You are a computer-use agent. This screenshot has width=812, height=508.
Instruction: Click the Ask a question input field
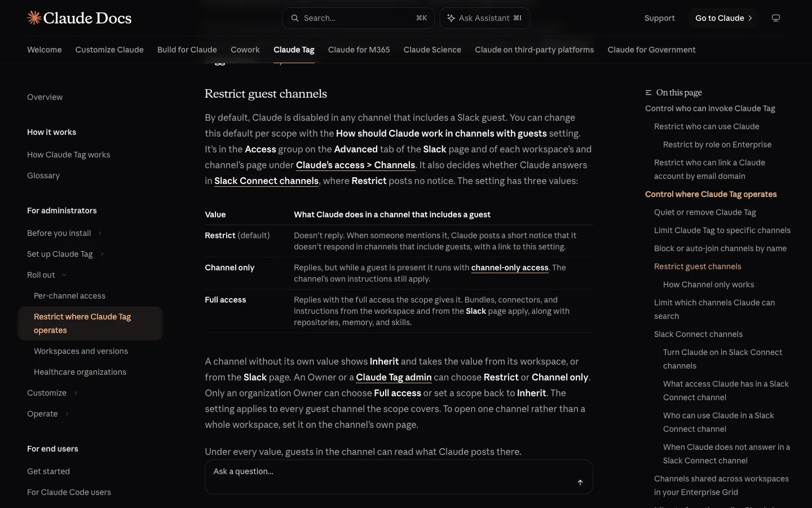tap(399, 477)
